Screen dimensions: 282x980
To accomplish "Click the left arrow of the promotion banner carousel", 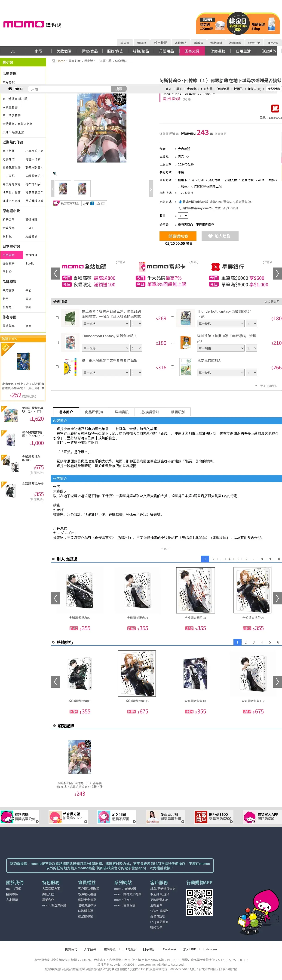I will [x=55, y=273].
